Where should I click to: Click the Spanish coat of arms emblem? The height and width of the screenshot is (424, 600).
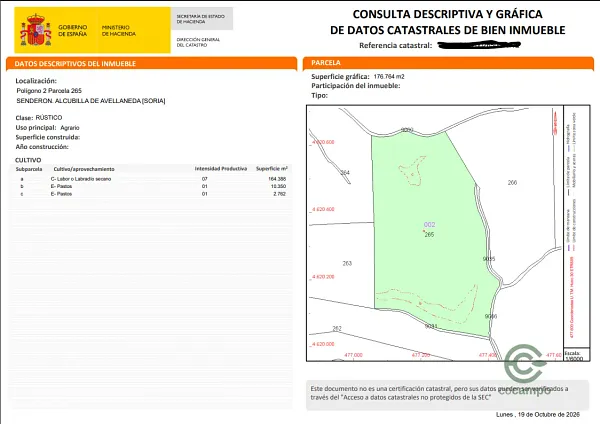[36, 30]
